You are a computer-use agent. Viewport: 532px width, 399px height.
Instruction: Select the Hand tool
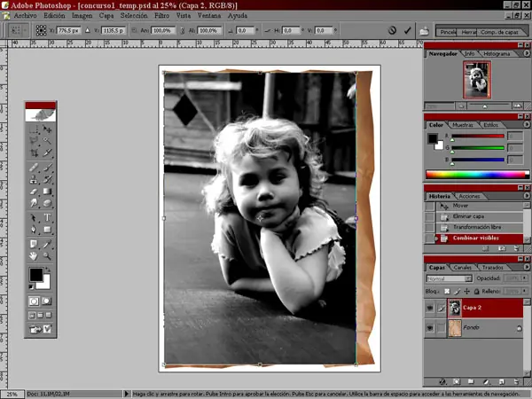[x=34, y=256]
